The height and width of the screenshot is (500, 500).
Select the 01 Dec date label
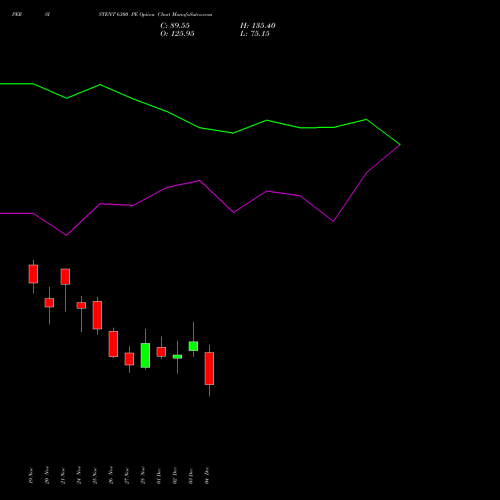click(x=159, y=475)
